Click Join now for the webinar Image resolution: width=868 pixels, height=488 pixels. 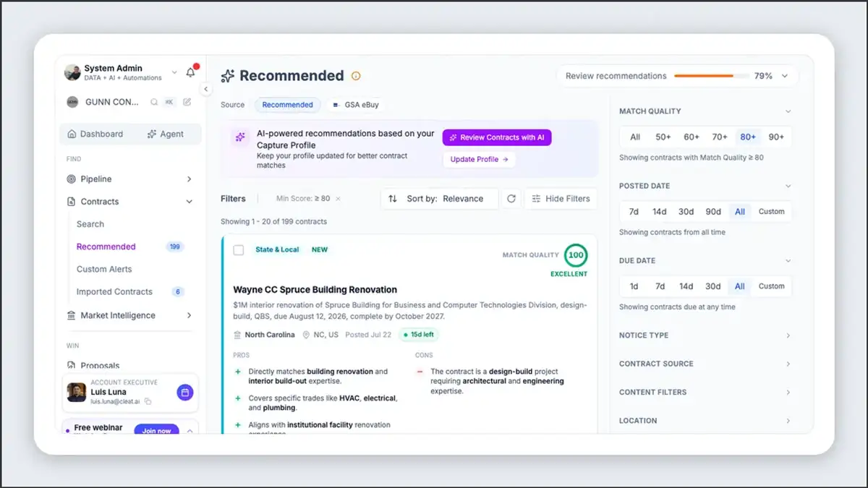coord(156,430)
